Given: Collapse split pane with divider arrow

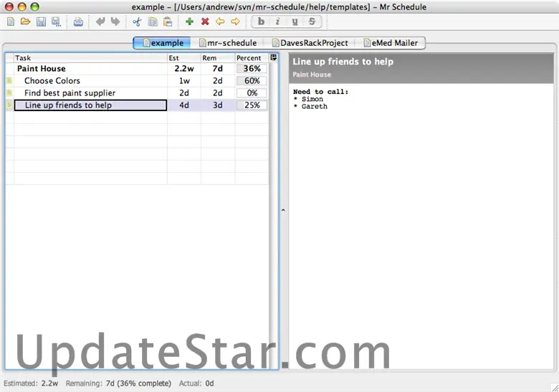Looking at the screenshot, I should [x=283, y=210].
